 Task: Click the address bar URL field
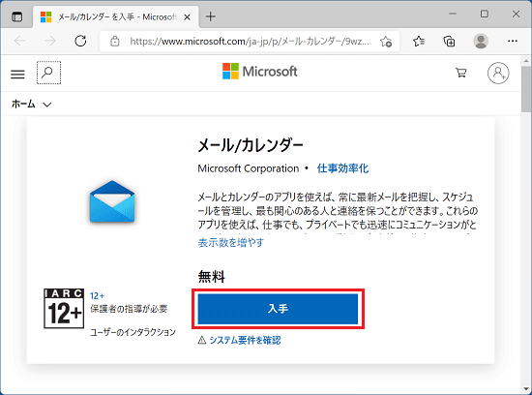click(250, 42)
